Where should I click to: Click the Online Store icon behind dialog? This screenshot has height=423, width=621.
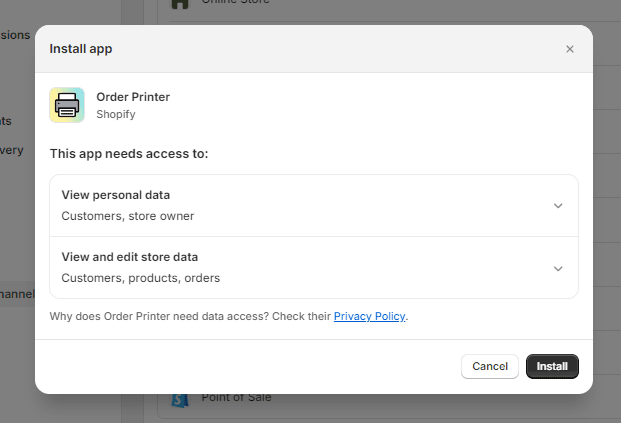(x=179, y=3)
